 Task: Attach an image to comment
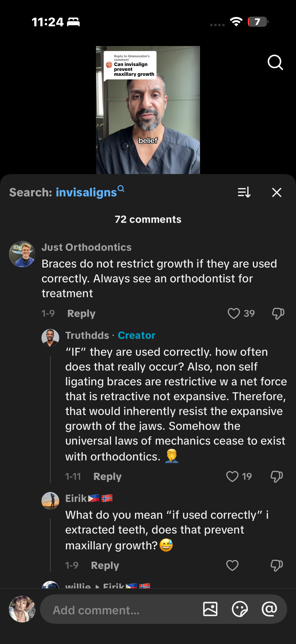click(x=210, y=609)
